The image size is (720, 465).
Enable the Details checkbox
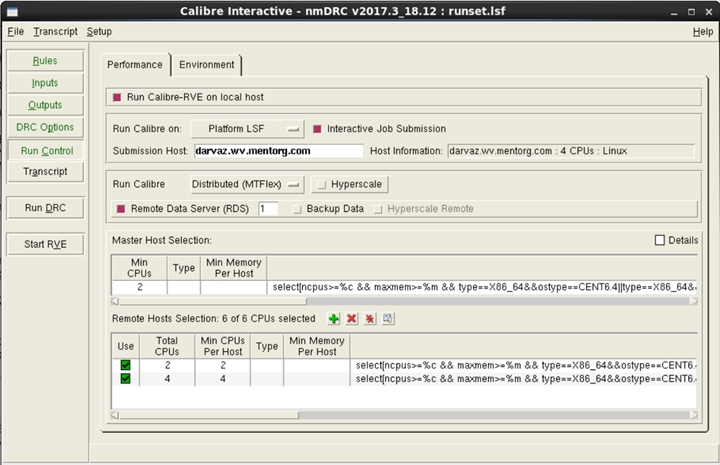[x=659, y=240]
